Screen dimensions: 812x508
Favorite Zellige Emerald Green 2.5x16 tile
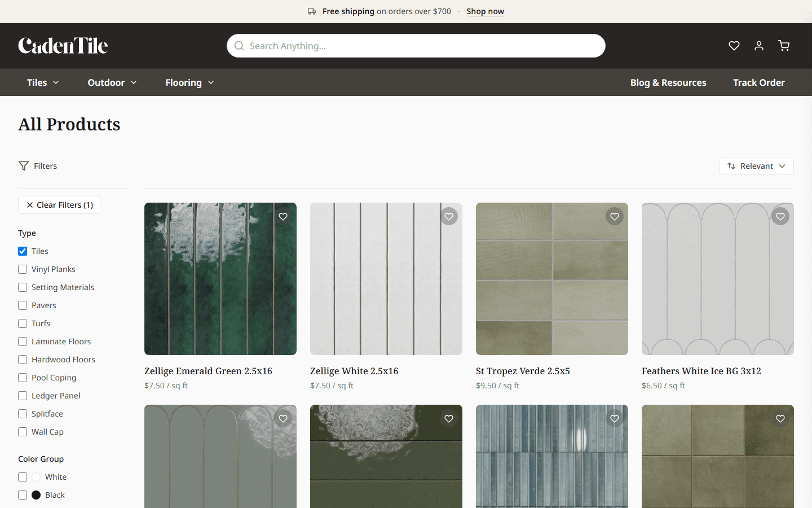[x=283, y=216]
